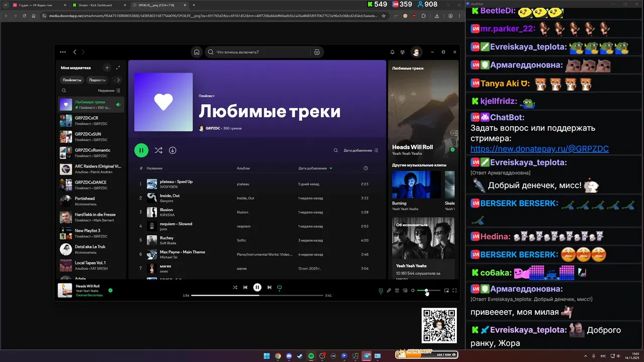Select the Подкасты filter chip
This screenshot has width=644, height=362.
pyautogui.click(x=98, y=80)
